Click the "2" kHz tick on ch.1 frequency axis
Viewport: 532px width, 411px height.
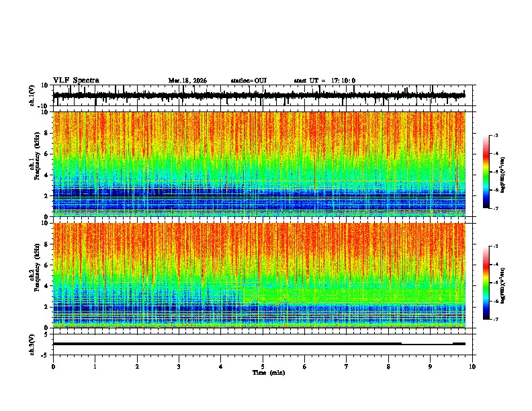46,195
